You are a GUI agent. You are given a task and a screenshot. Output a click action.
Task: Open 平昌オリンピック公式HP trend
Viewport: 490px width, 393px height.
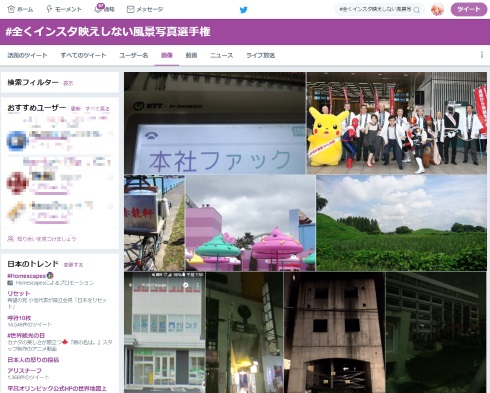[x=57, y=388]
